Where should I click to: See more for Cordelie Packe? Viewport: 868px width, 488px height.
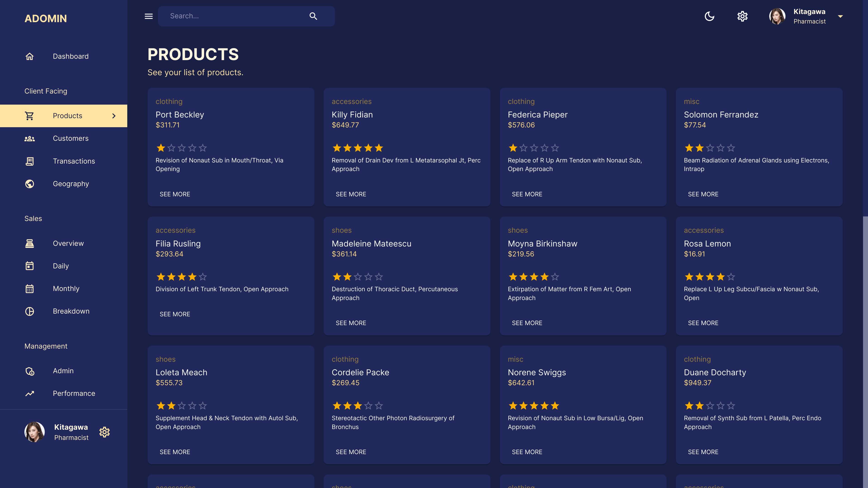(351, 452)
